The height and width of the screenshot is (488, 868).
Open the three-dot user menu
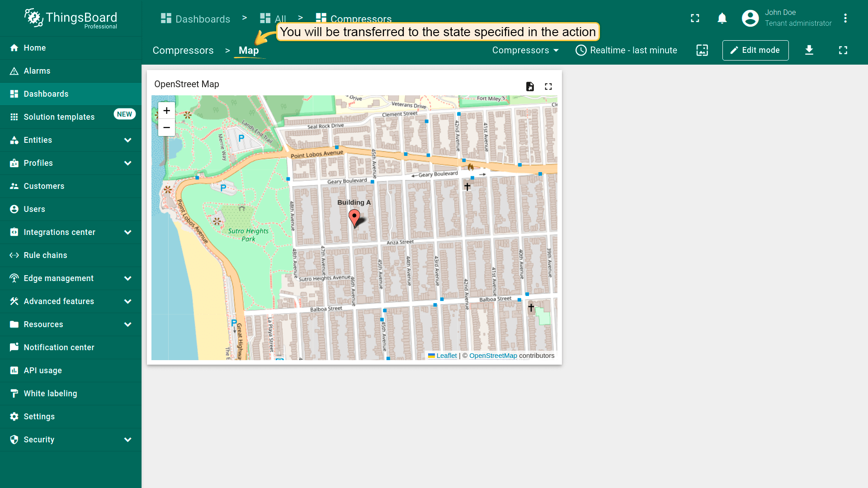click(x=845, y=18)
